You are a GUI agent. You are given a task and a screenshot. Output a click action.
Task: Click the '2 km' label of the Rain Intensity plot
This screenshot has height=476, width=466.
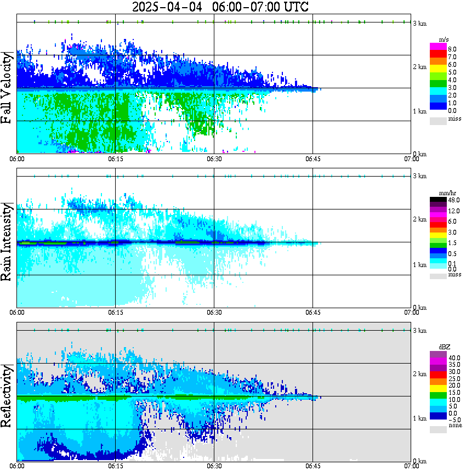(x=419, y=219)
